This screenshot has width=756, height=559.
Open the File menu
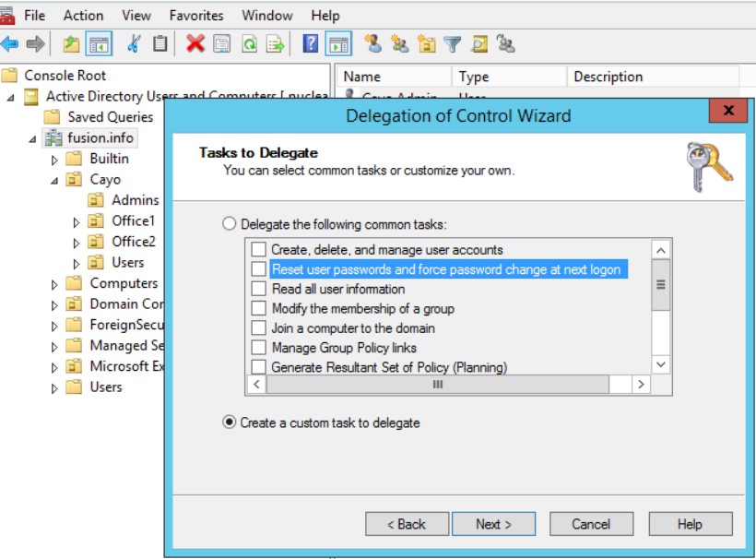coord(35,16)
